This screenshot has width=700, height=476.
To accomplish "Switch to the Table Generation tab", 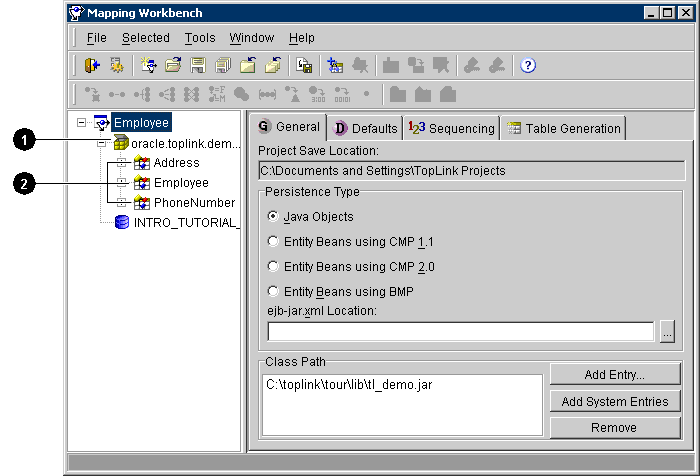I will pos(563,129).
